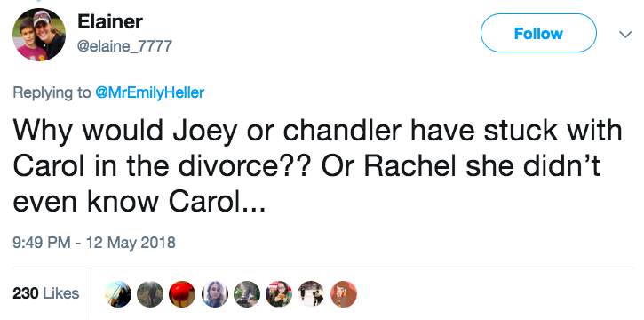Click the red apple liker avatar
The image size is (644, 320).
point(182,294)
